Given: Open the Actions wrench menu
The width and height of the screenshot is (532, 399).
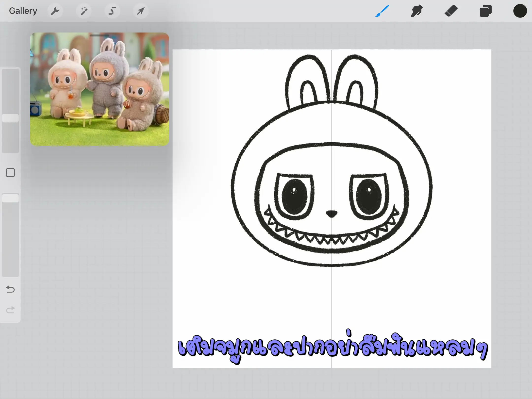Looking at the screenshot, I should pyautogui.click(x=55, y=11).
